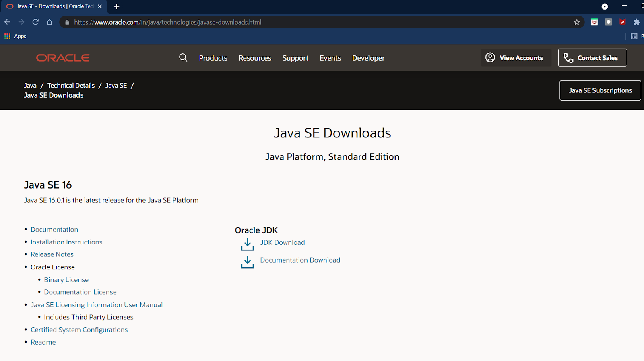Click the phone icon on Contact Sales
644x361 pixels.
(x=568, y=58)
